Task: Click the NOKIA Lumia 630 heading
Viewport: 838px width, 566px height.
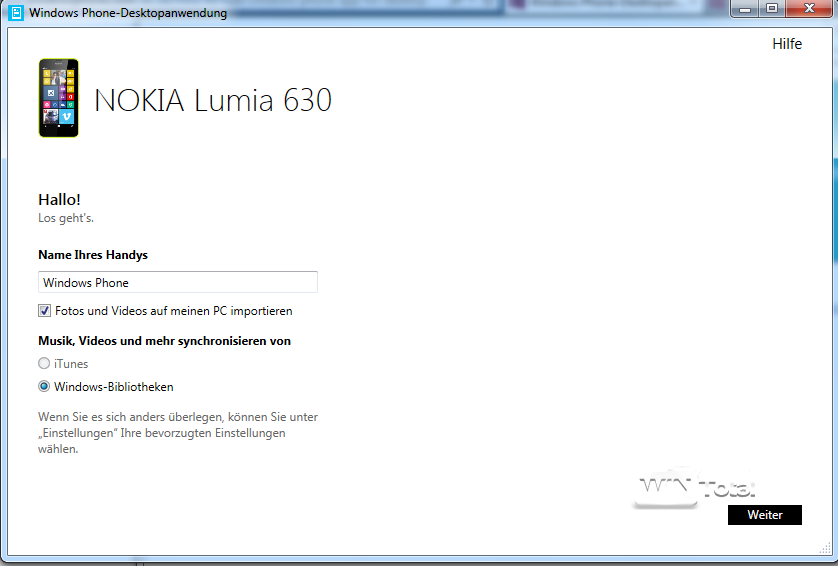Action: [213, 100]
